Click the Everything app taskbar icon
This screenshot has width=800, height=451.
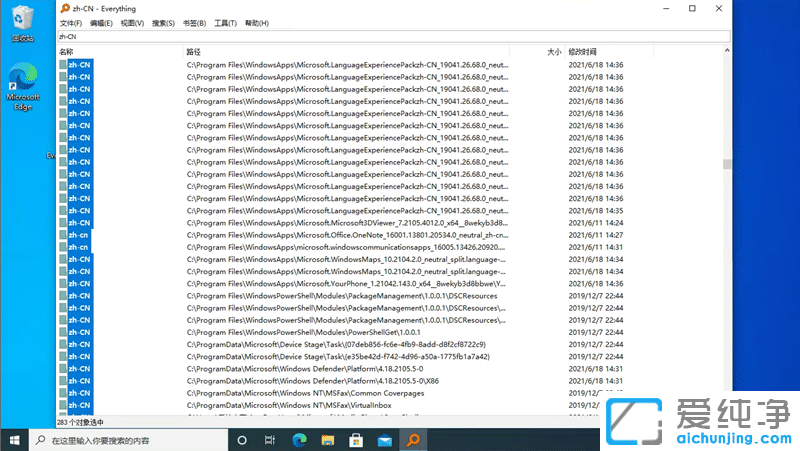pyautogui.click(x=413, y=440)
